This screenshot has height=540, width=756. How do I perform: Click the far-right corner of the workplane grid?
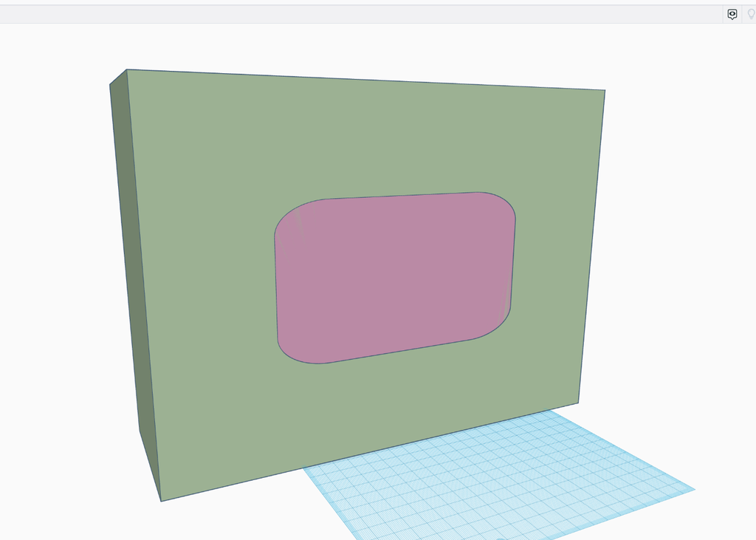click(693, 490)
